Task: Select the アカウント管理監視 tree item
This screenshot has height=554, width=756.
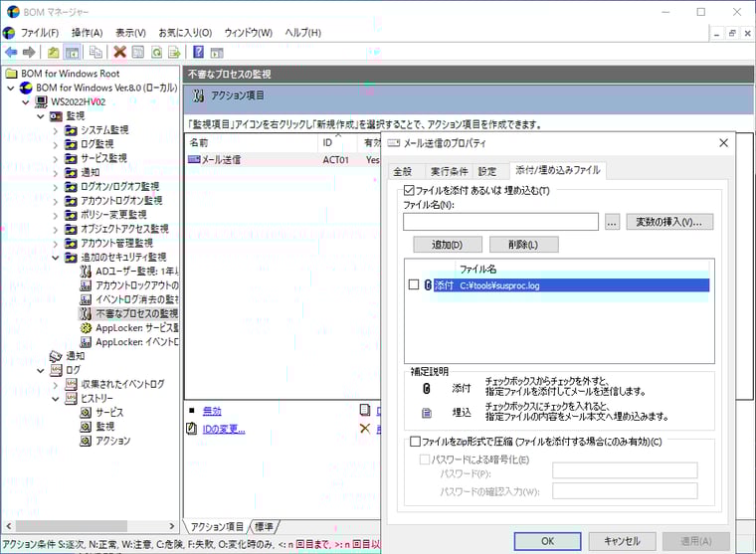Action: 116,243
